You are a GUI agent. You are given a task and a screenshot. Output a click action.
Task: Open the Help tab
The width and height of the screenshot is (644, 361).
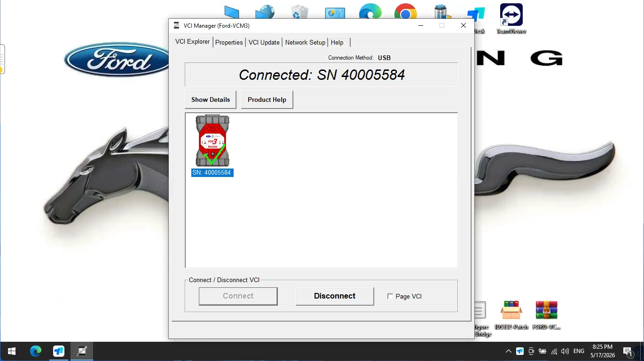(x=337, y=42)
